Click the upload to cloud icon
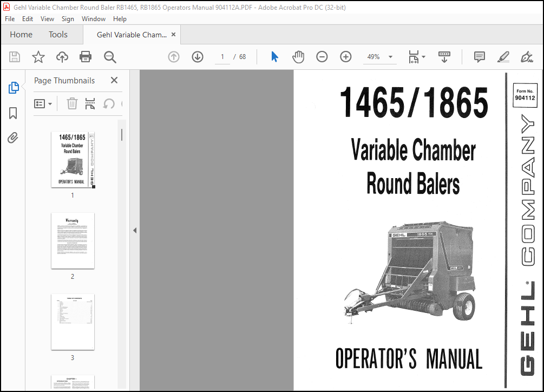This screenshot has height=392, width=544. click(62, 57)
